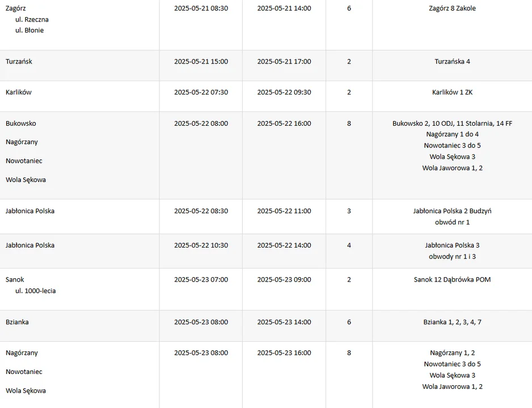This screenshot has width=532, height=408.
Task: Click Sanok 12 Dąbrówka POM station
Action: 452,279
